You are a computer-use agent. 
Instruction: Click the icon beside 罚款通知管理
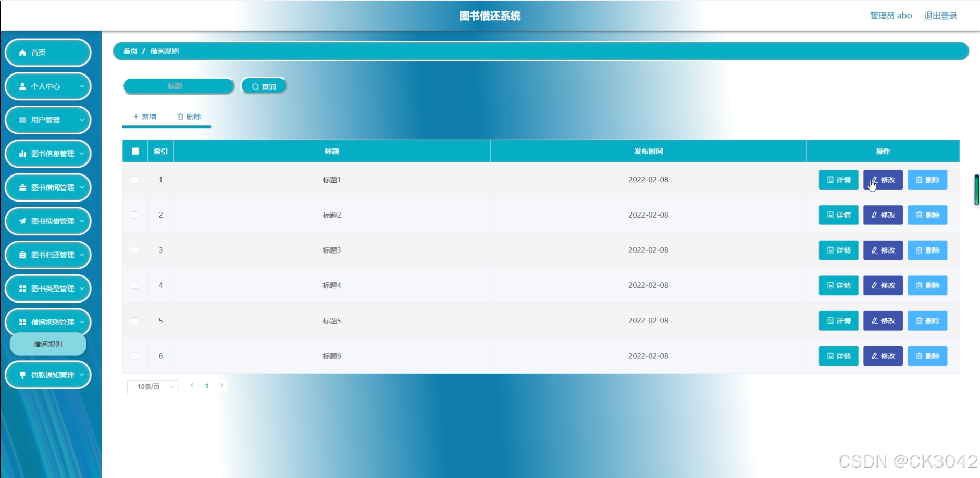click(x=22, y=375)
